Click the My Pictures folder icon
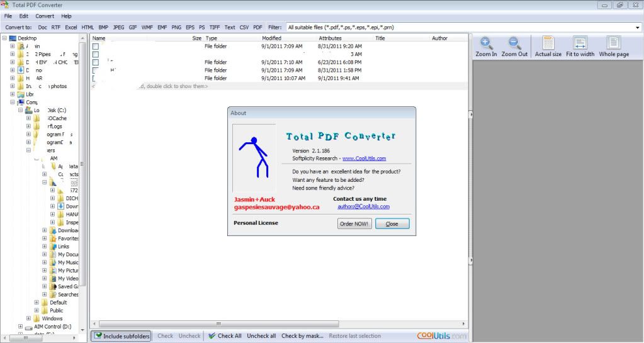Screen dimensions: 644x343 coord(53,270)
